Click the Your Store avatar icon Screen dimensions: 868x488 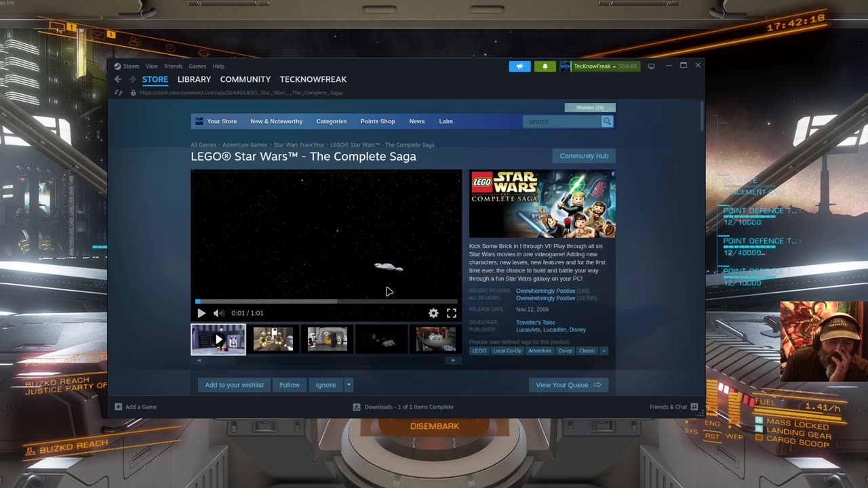pyautogui.click(x=199, y=121)
